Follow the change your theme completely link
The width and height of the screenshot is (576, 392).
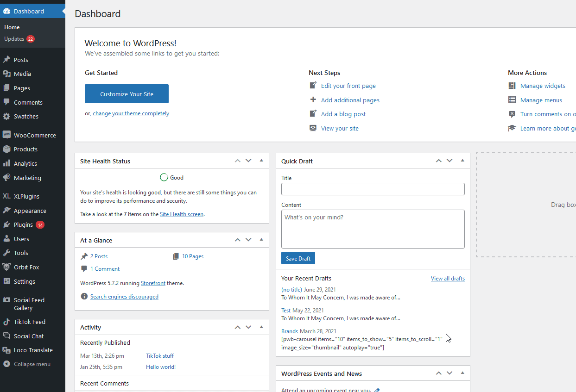[x=131, y=113]
